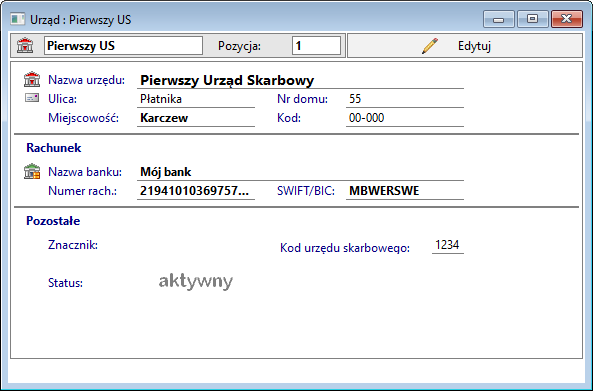Click the Nr domu label
This screenshot has width=593, height=391.
pyautogui.click(x=302, y=99)
